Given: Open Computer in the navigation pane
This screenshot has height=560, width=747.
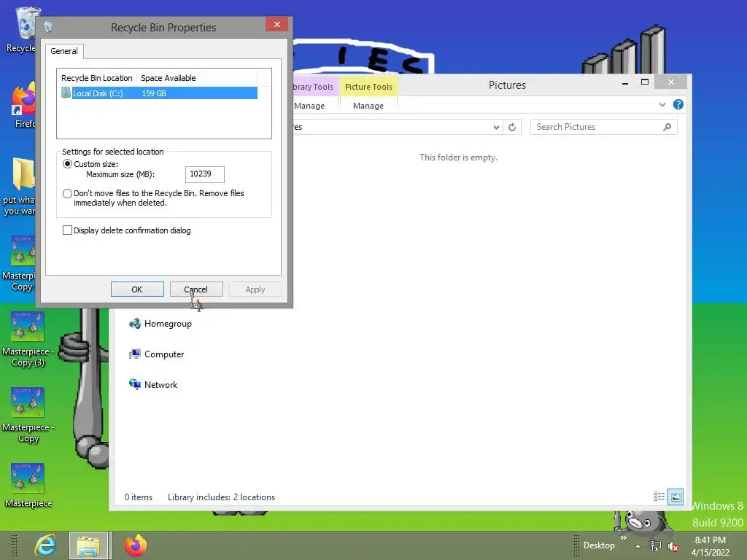Looking at the screenshot, I should [x=164, y=354].
